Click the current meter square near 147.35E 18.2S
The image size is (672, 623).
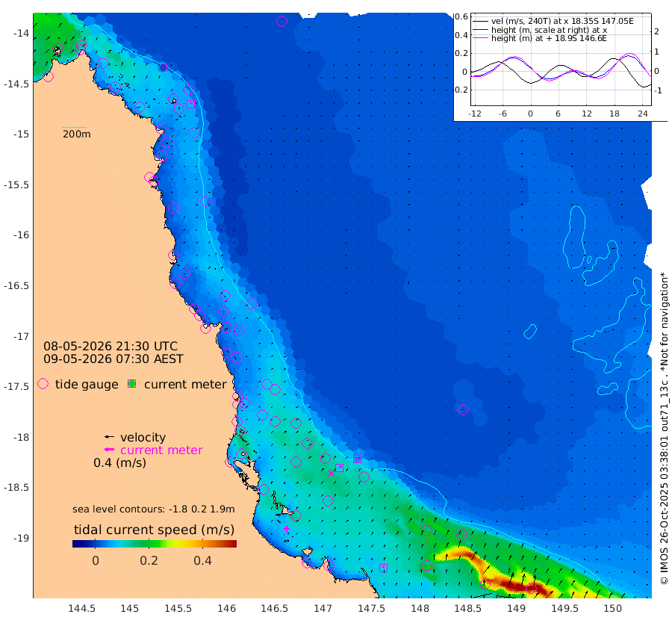point(357,459)
